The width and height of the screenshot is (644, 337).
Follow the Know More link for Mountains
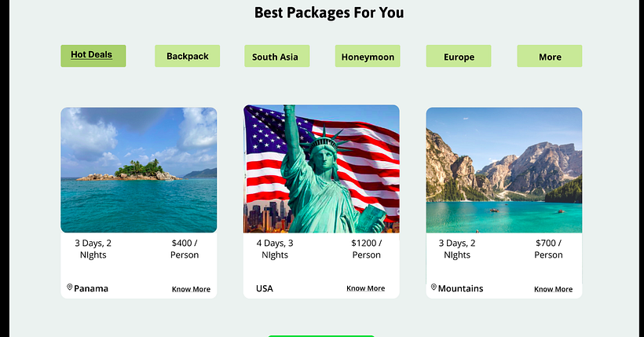tap(553, 289)
